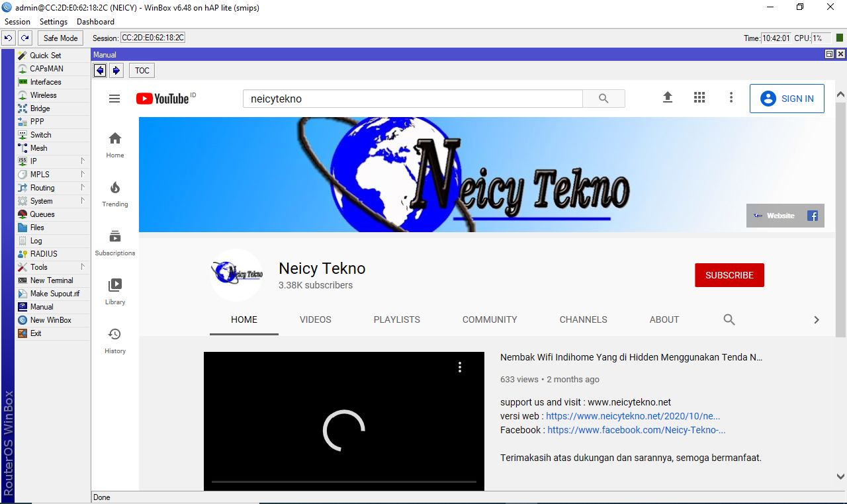Open the YouTube apps grid icon
The image size is (847, 504).
[699, 97]
